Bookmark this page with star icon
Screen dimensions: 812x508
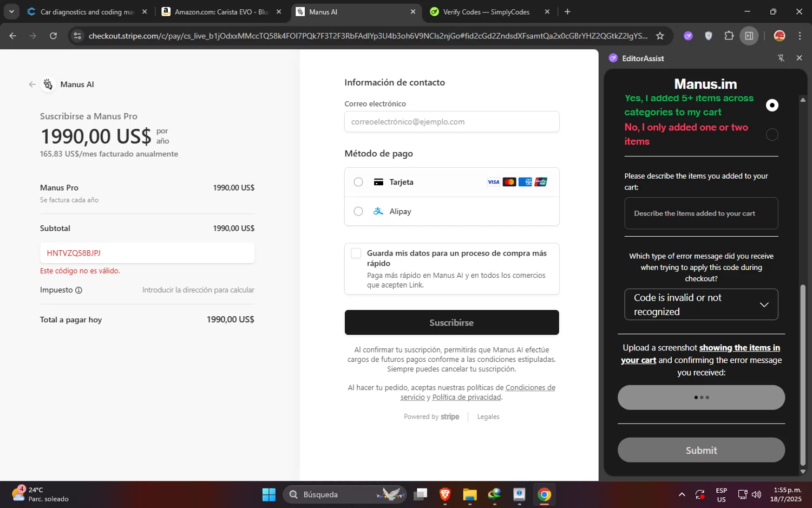click(x=660, y=36)
